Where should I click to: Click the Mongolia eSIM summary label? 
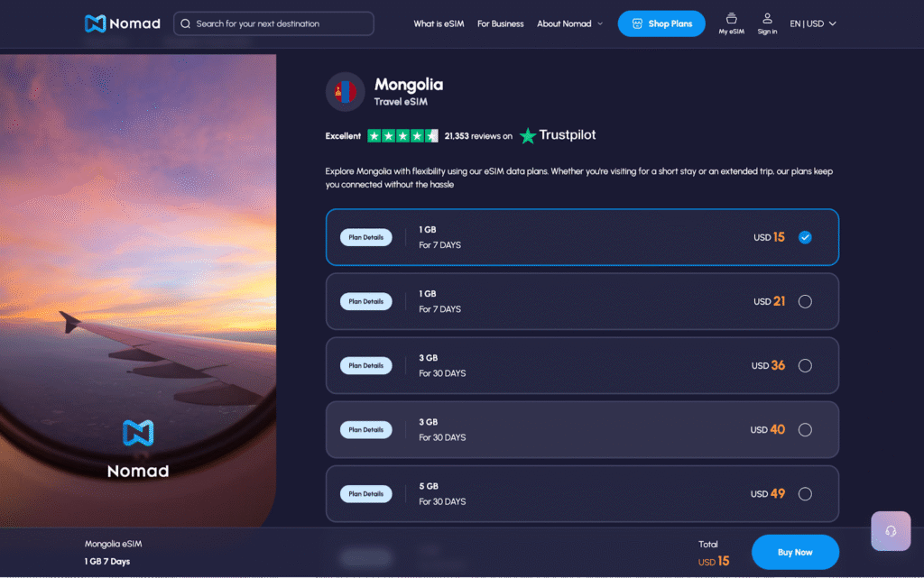coord(113,544)
